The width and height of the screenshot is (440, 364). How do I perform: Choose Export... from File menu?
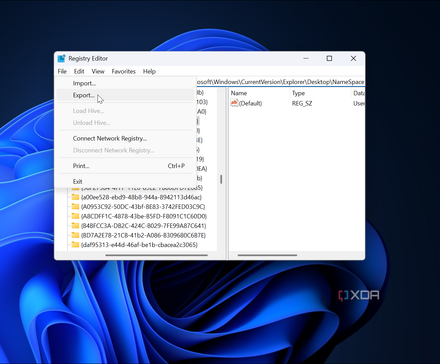point(125,95)
